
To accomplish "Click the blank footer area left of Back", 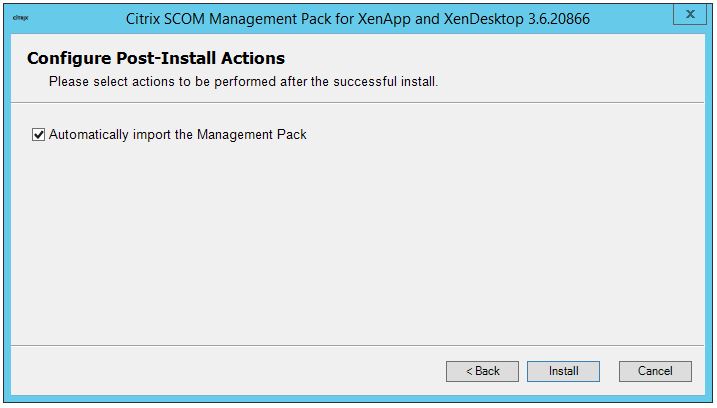I will [x=220, y=371].
